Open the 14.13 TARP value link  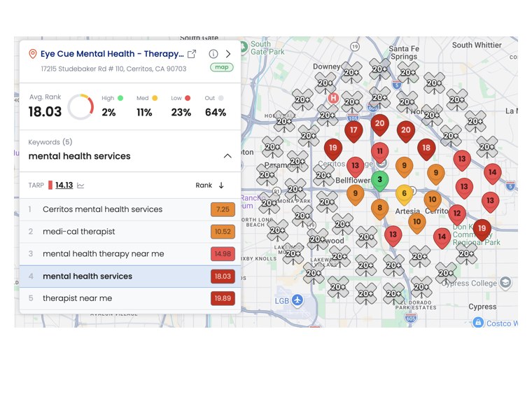tap(64, 185)
